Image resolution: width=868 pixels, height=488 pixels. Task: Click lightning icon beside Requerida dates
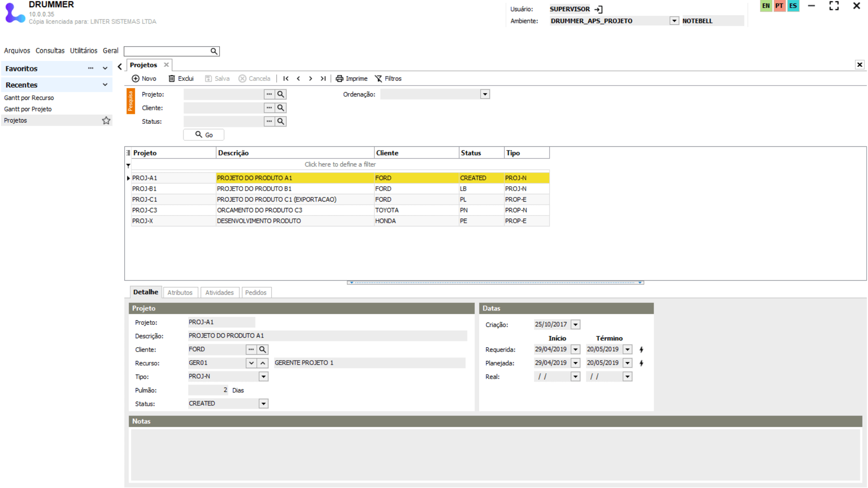point(641,350)
